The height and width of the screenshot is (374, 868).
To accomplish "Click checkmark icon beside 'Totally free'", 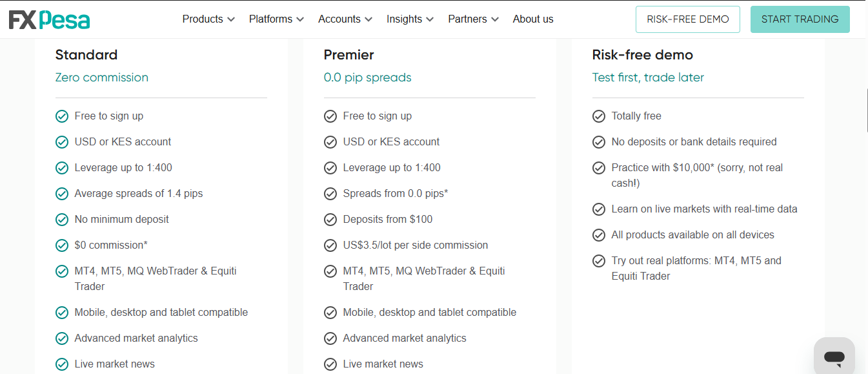I will (x=599, y=116).
